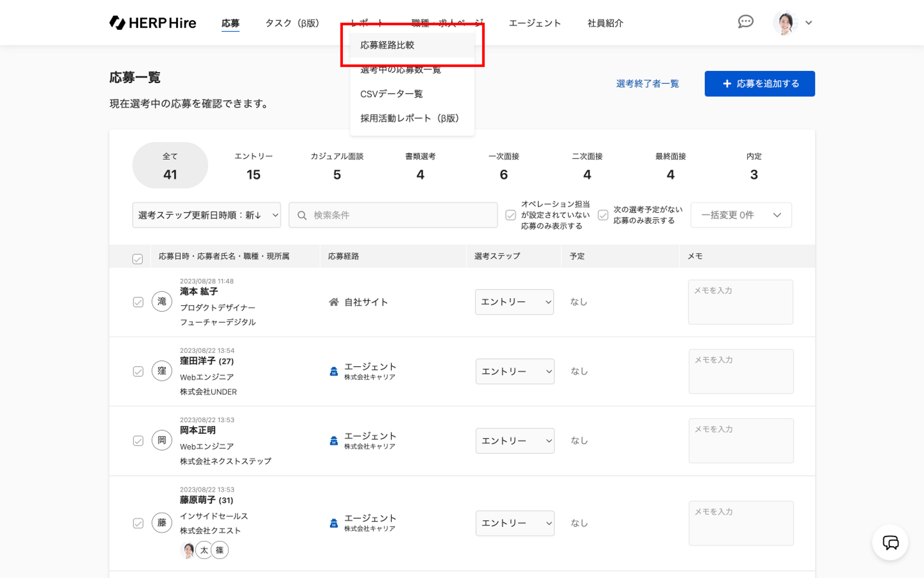This screenshot has width=924, height=578.
Task: Toggle the select-all checkbox in table header
Action: coord(138,259)
